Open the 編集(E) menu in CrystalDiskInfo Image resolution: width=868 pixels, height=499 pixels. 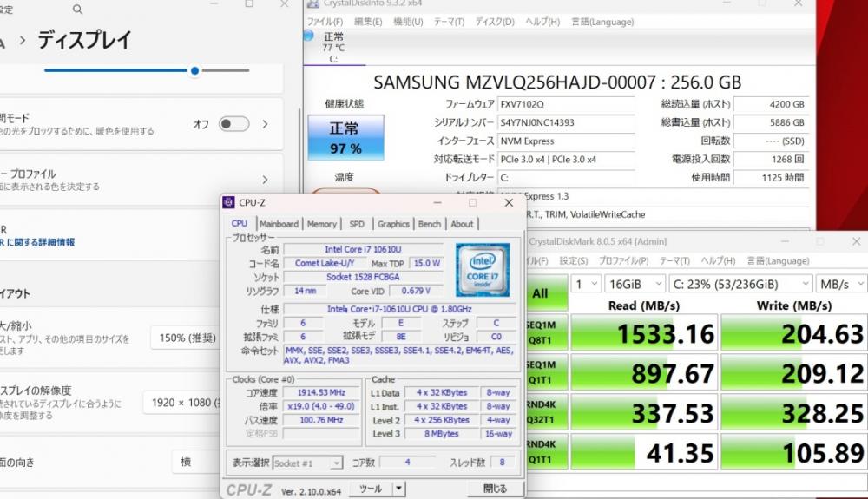[x=368, y=22]
